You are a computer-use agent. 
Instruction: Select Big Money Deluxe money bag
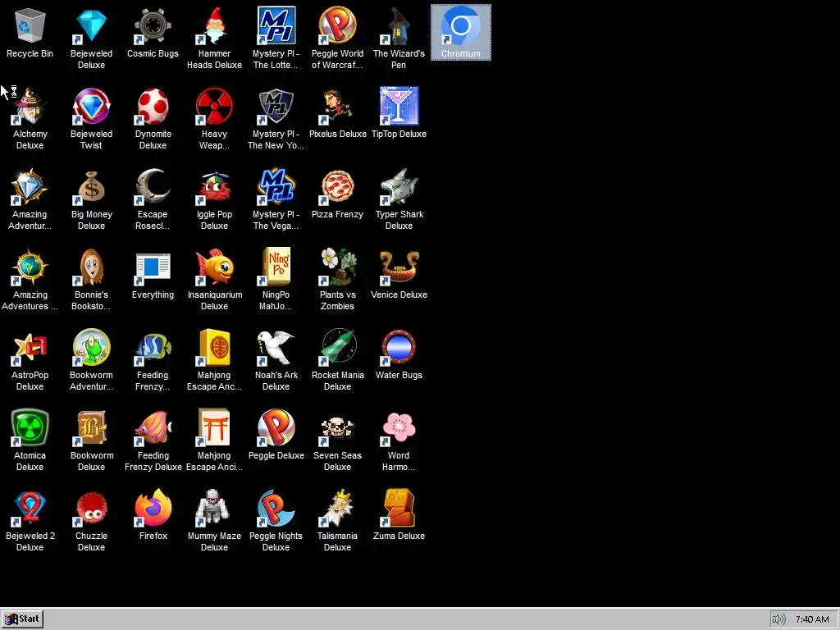pyautogui.click(x=92, y=186)
